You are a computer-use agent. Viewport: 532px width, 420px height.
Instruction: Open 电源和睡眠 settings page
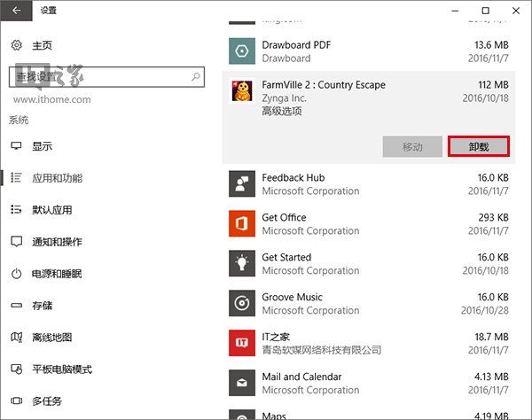(x=57, y=274)
